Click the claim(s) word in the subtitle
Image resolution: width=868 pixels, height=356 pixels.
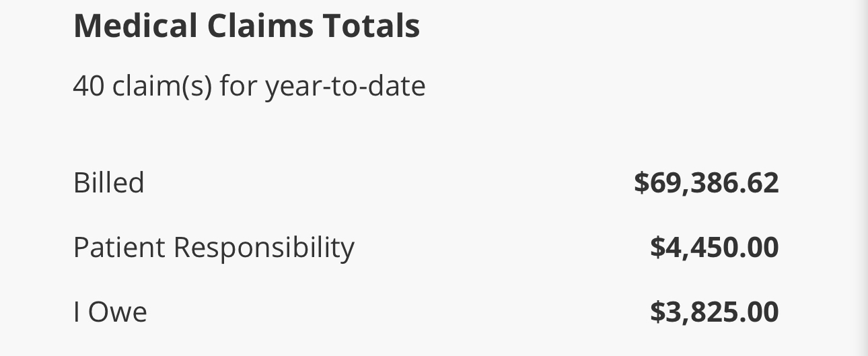click(161, 86)
